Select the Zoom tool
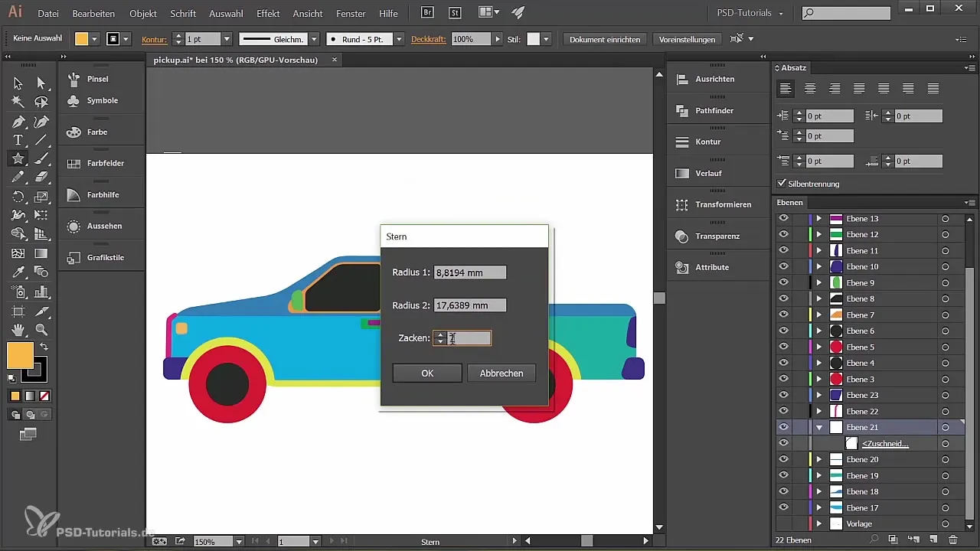980x551 pixels. point(41,330)
